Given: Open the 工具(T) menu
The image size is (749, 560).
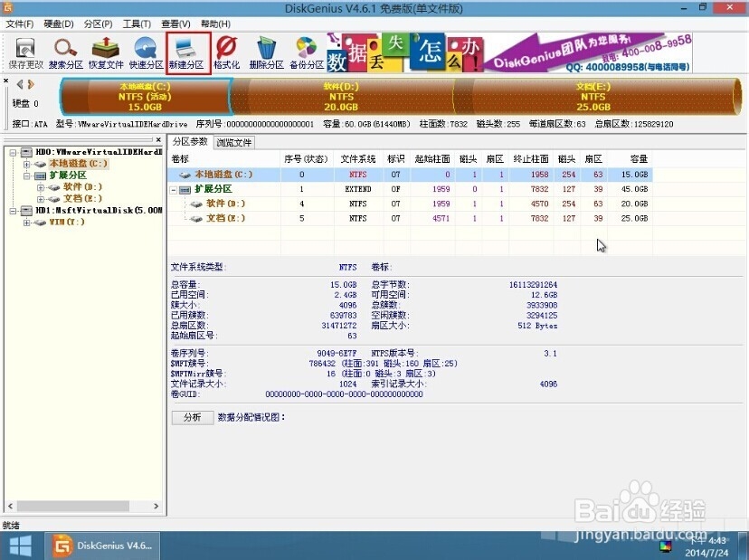Looking at the screenshot, I should [x=137, y=24].
